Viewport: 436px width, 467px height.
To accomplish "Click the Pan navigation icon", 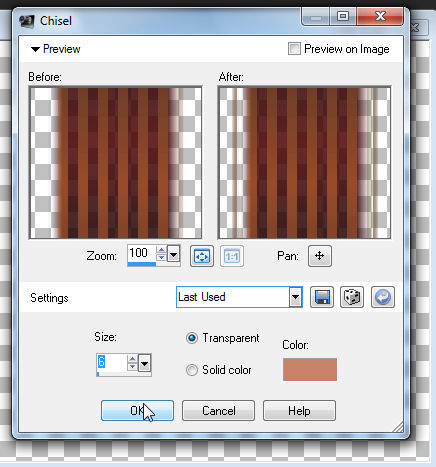I will (x=320, y=256).
